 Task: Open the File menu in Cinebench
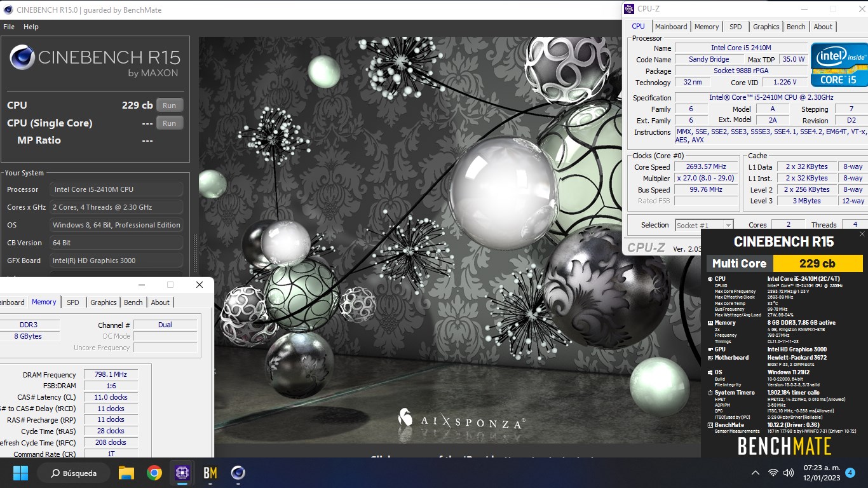coord(9,27)
